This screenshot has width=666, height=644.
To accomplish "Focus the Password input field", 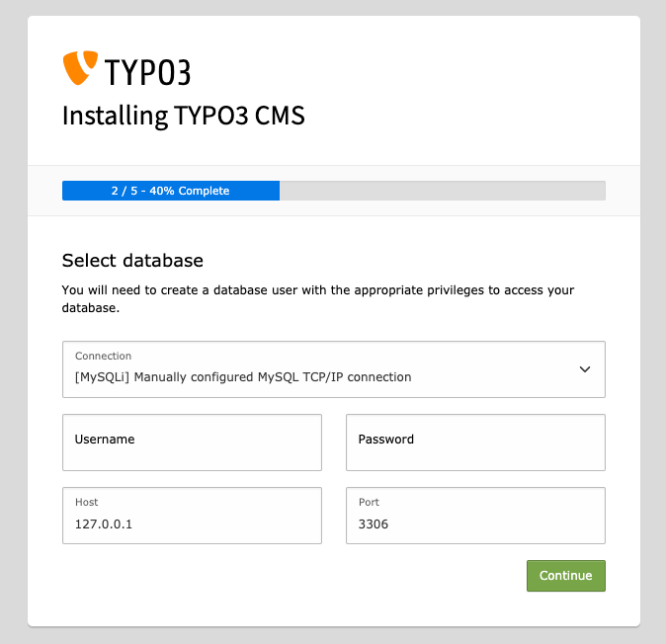I will (x=475, y=443).
